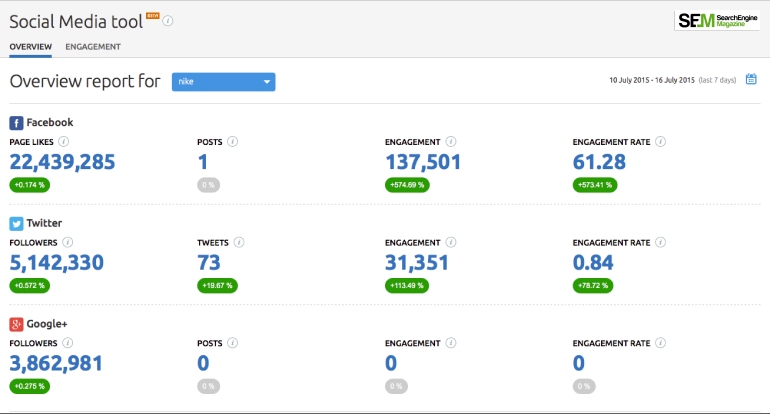Click the Facebook PAGE LIKES label

(31, 142)
